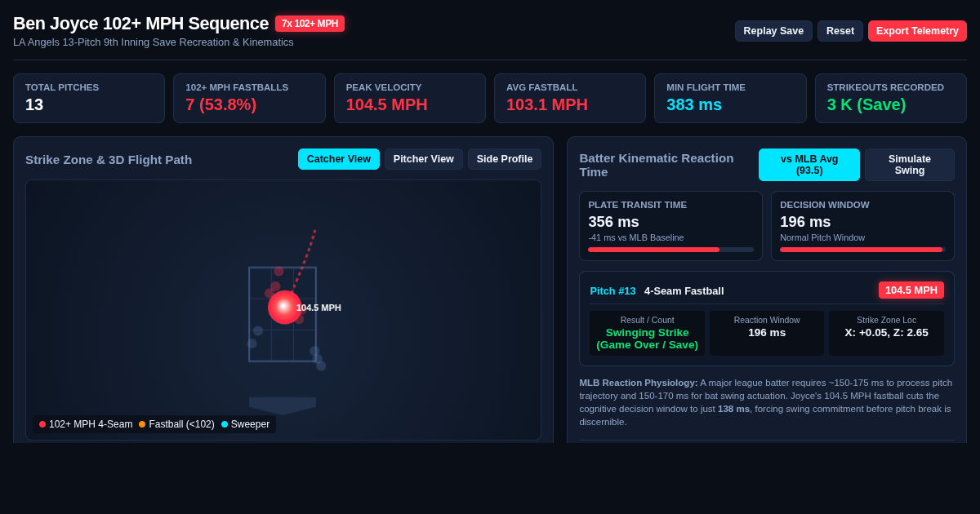Image resolution: width=980 pixels, height=514 pixels.
Task: Reset the pitch sequence
Action: click(840, 31)
